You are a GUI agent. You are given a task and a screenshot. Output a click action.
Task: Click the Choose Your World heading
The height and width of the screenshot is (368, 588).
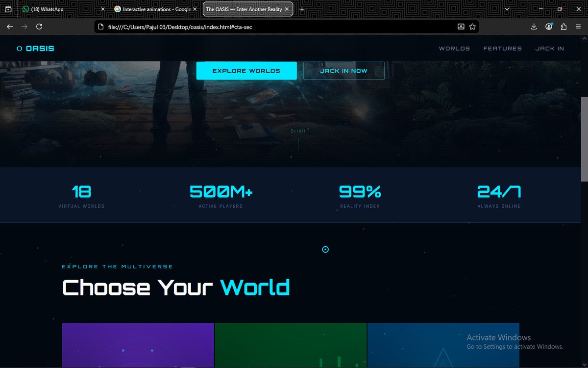point(176,288)
